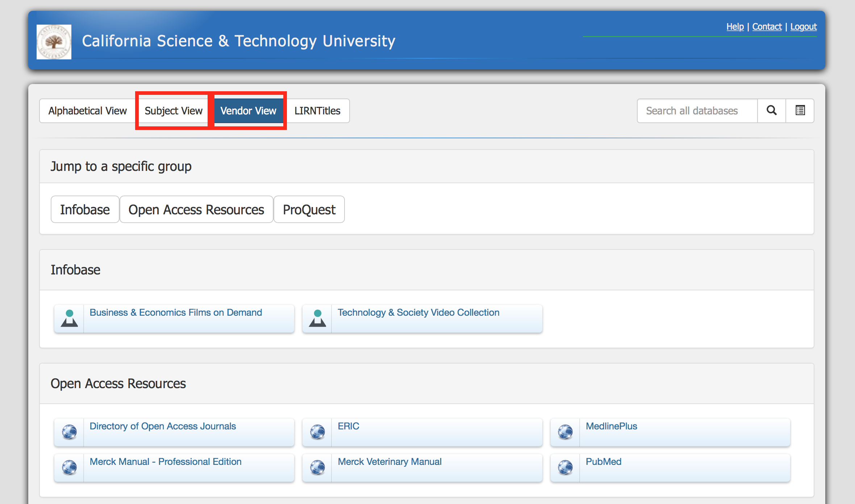Open the Contact link
The width and height of the screenshot is (855, 504).
[x=767, y=27]
